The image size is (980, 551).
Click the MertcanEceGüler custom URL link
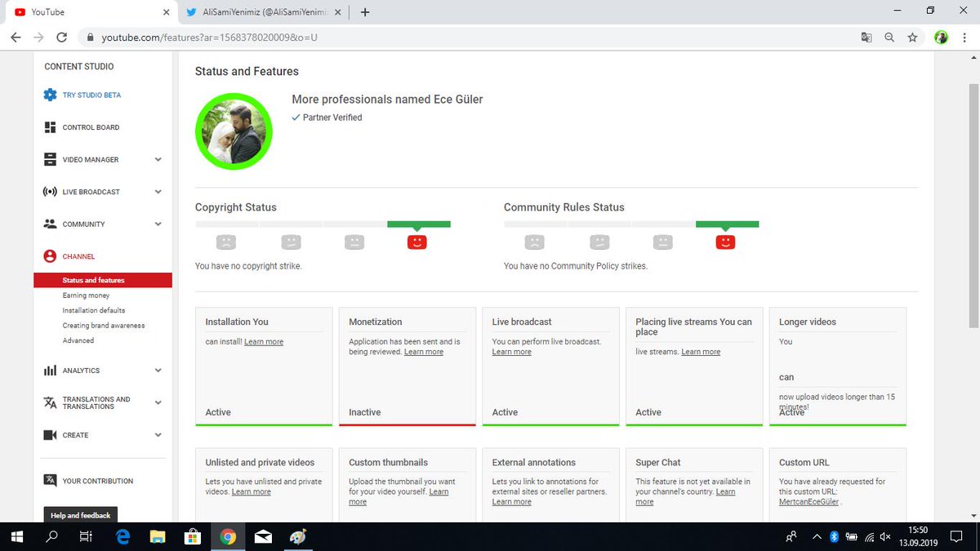pos(809,502)
